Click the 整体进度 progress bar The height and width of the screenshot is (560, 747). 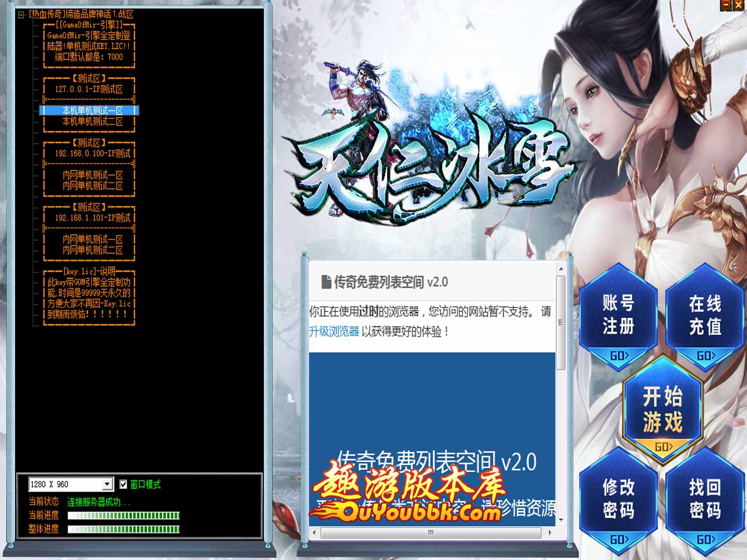pos(124,529)
